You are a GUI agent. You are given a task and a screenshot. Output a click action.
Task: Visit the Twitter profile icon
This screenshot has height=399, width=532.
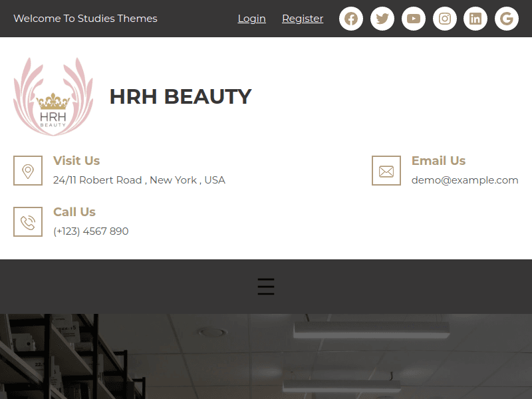point(382,19)
